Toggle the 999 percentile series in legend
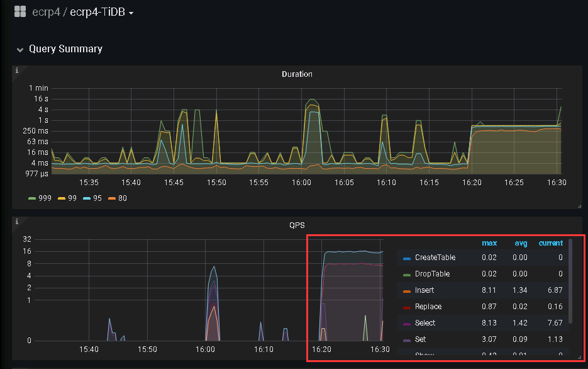Image resolution: width=588 pixels, height=369 pixels. click(x=40, y=198)
